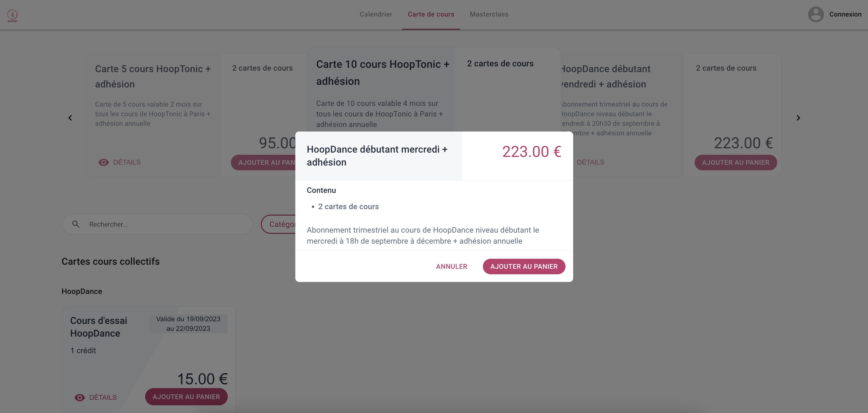Open the Calendrier tab
The height and width of the screenshot is (413, 868).
[376, 15]
